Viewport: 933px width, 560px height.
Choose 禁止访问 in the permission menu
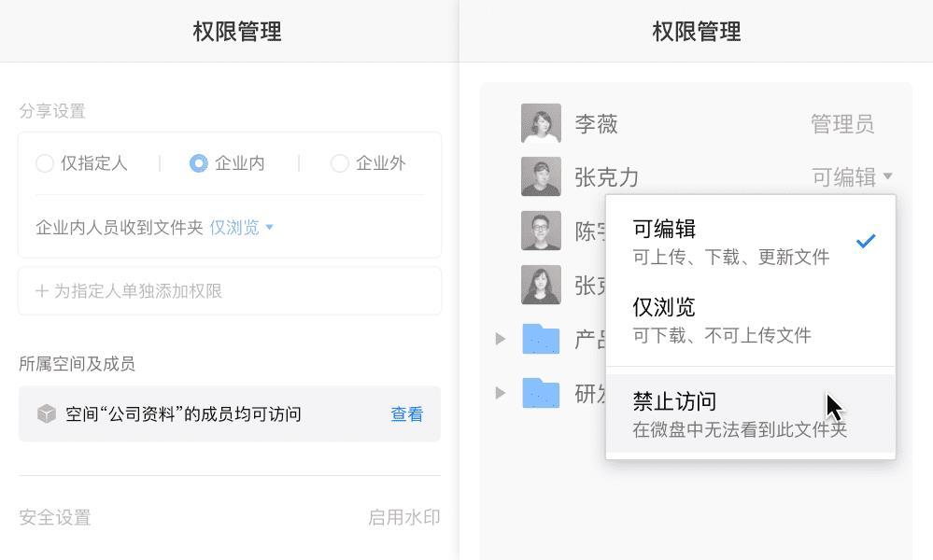coord(750,414)
